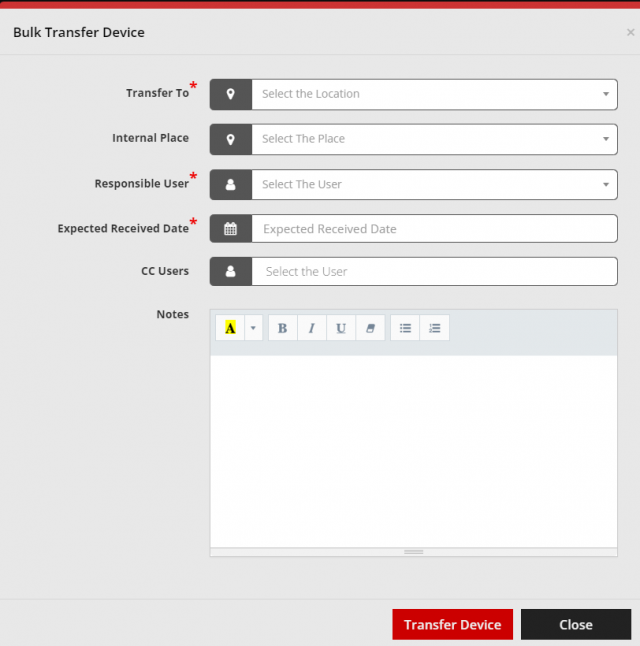
Task: Click the eraser remove-formatting icon
Action: point(370,328)
